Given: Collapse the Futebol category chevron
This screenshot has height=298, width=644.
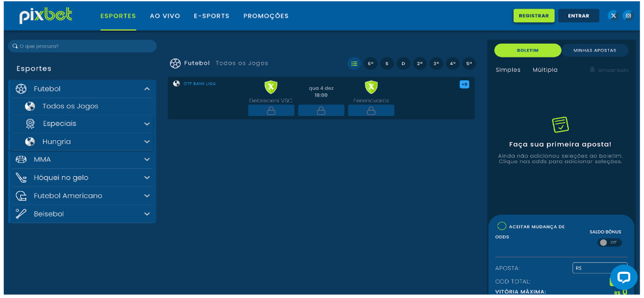Looking at the screenshot, I should click(x=147, y=89).
